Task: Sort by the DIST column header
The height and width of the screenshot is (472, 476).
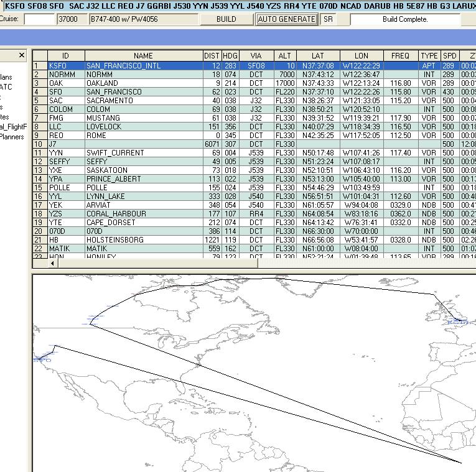Action: (212, 56)
